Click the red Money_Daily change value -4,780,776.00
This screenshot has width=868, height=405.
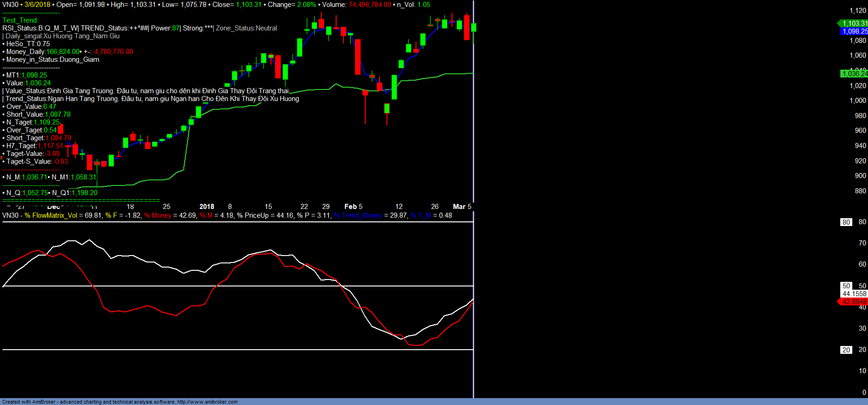(112, 52)
